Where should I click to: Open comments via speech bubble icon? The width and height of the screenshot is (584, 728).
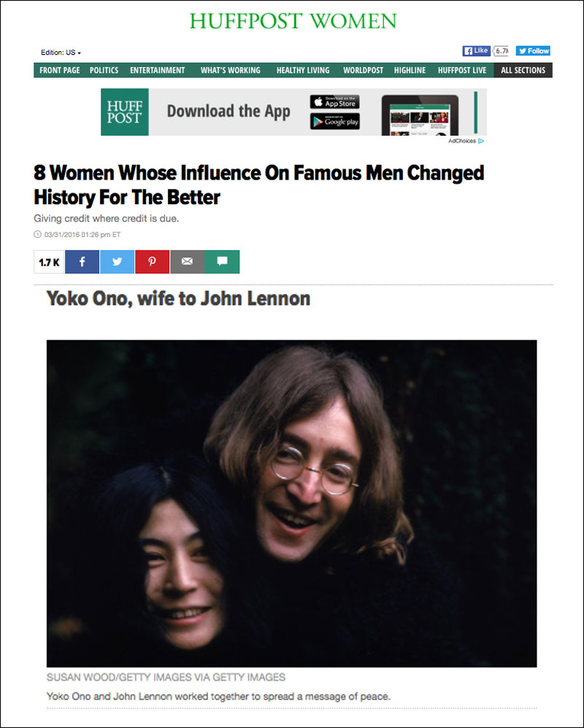222,262
